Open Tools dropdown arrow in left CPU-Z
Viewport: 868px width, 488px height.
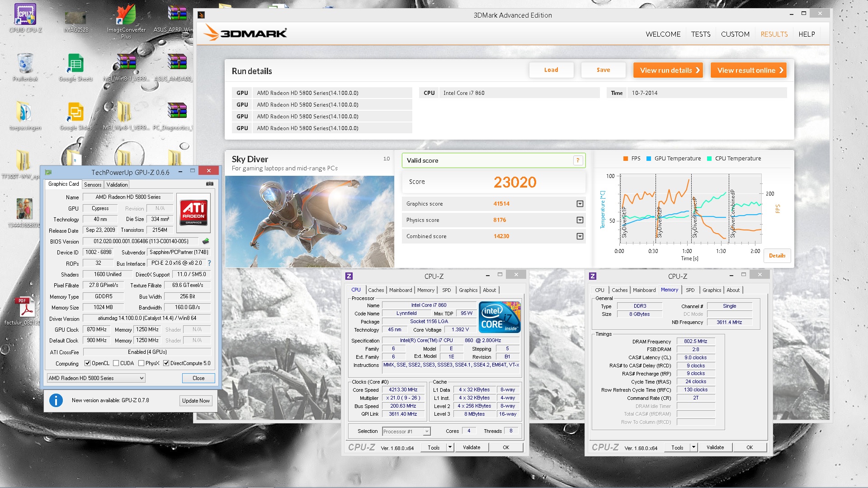click(x=450, y=447)
